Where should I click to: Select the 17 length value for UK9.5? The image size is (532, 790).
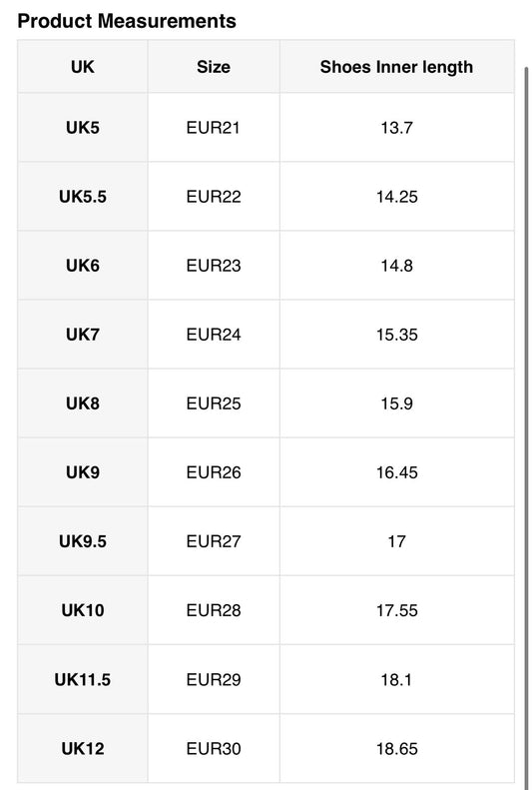(396, 541)
